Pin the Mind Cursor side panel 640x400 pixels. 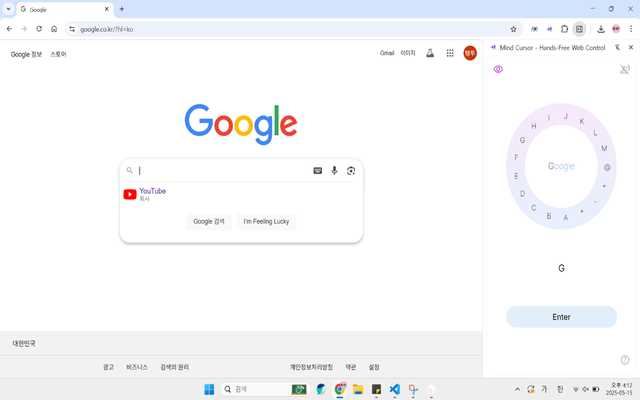click(x=618, y=47)
